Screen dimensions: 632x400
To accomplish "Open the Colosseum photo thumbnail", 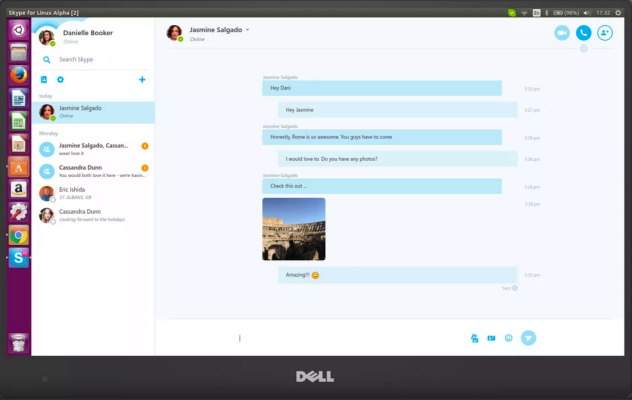I will 294,229.
